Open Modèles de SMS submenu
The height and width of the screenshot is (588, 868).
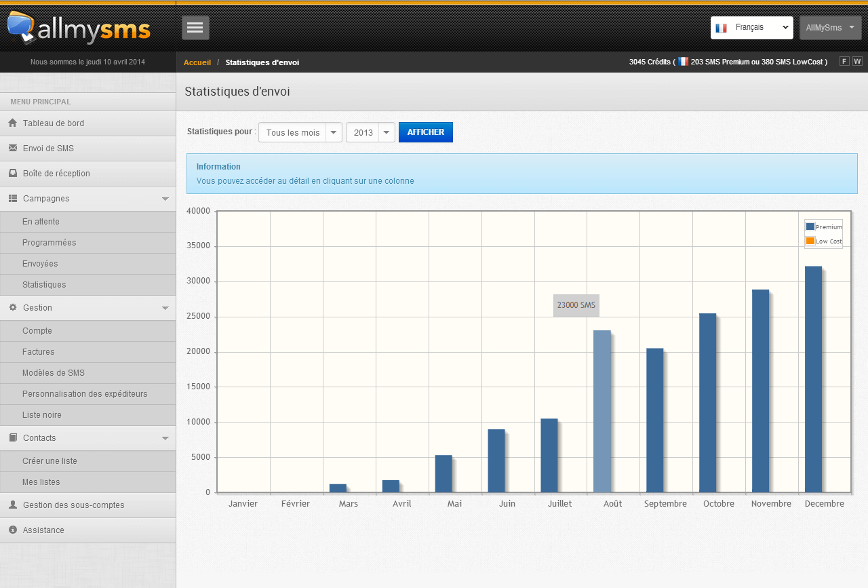pyautogui.click(x=87, y=373)
